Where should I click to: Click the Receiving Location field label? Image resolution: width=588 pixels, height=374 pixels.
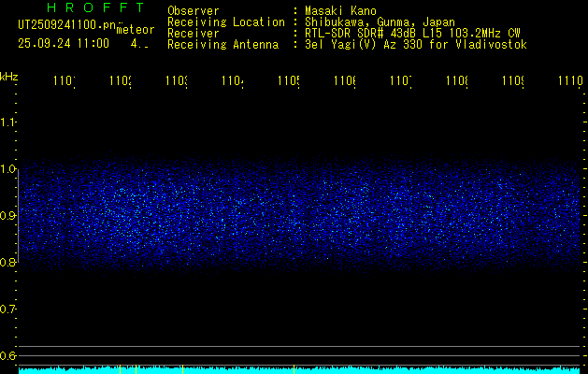[226, 22]
